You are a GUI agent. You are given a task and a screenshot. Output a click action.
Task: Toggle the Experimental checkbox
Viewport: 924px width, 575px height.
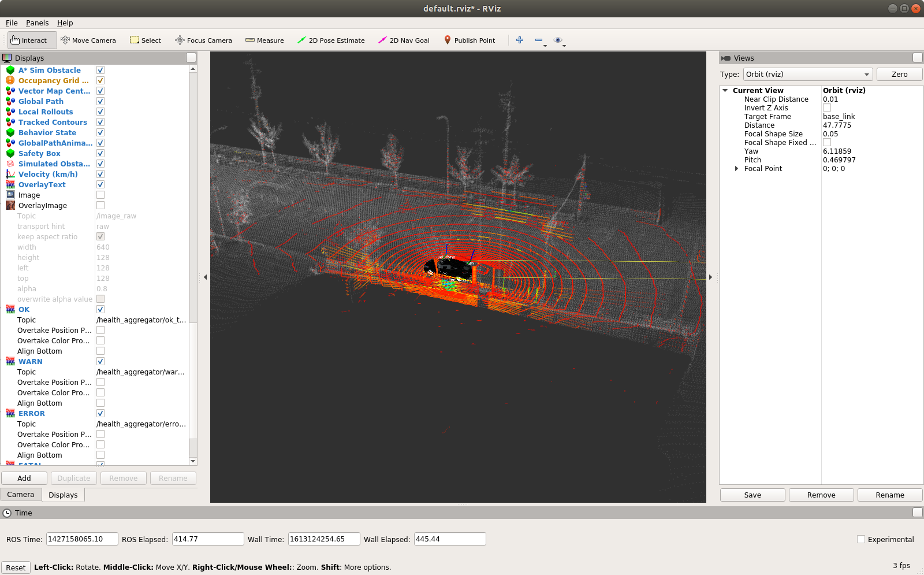coord(861,539)
